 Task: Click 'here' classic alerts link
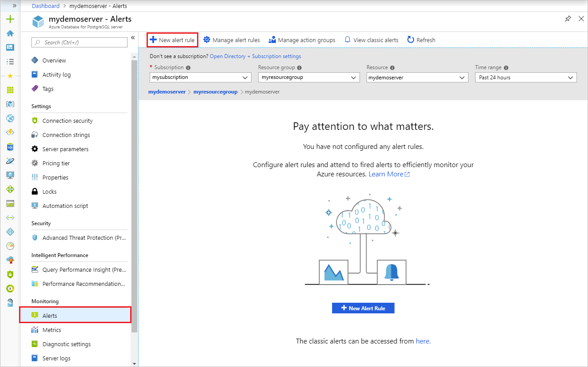[423, 341]
